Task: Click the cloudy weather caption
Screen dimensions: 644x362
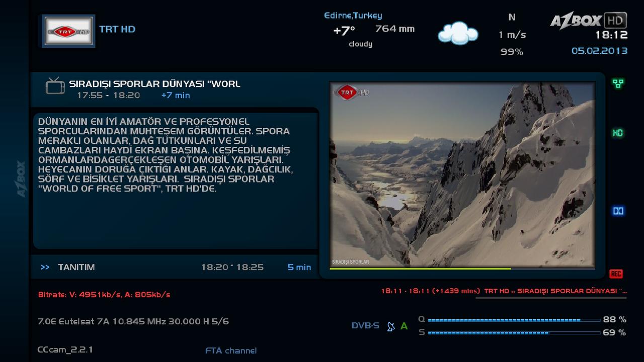Action: tap(361, 44)
